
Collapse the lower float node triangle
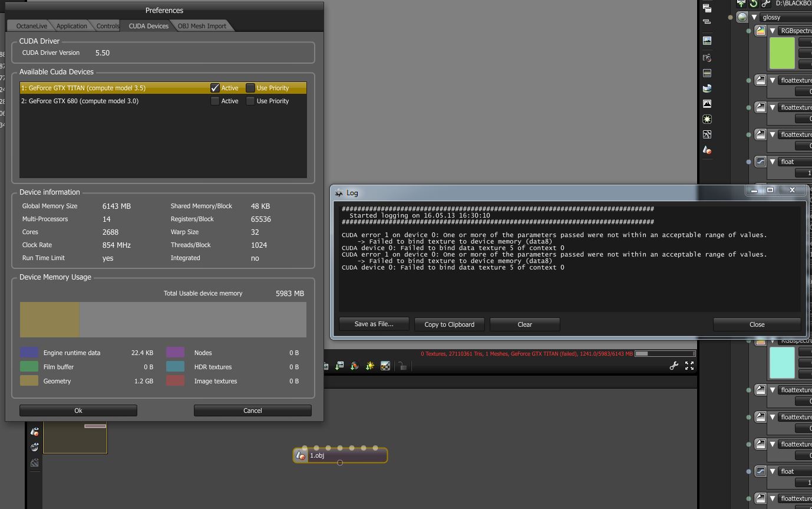point(773,471)
